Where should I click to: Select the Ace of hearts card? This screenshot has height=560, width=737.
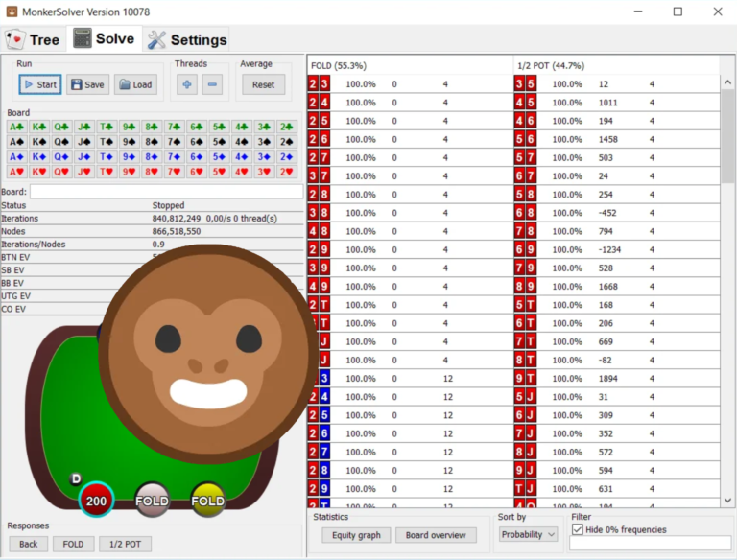click(x=16, y=172)
